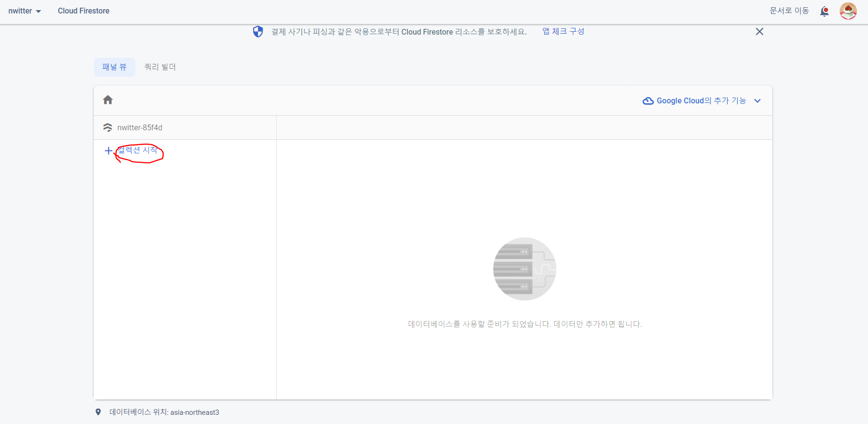This screenshot has height=424, width=868.
Task: Click the plus icon for new collection
Action: [x=109, y=150]
